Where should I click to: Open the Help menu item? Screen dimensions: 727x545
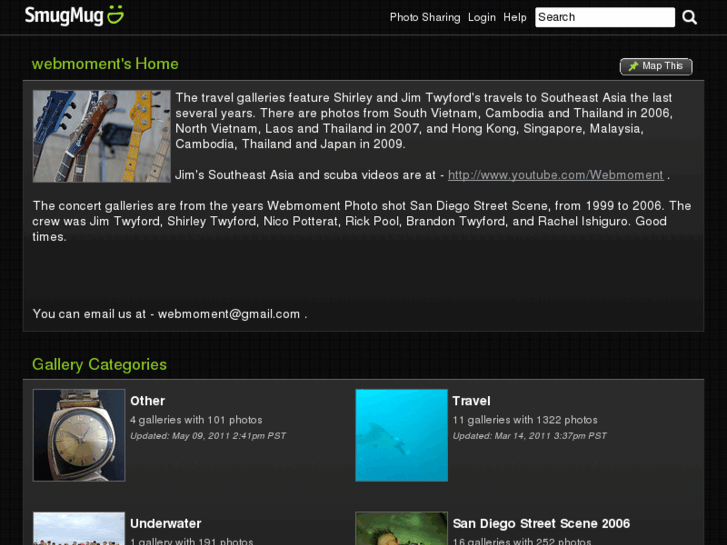[x=515, y=17]
